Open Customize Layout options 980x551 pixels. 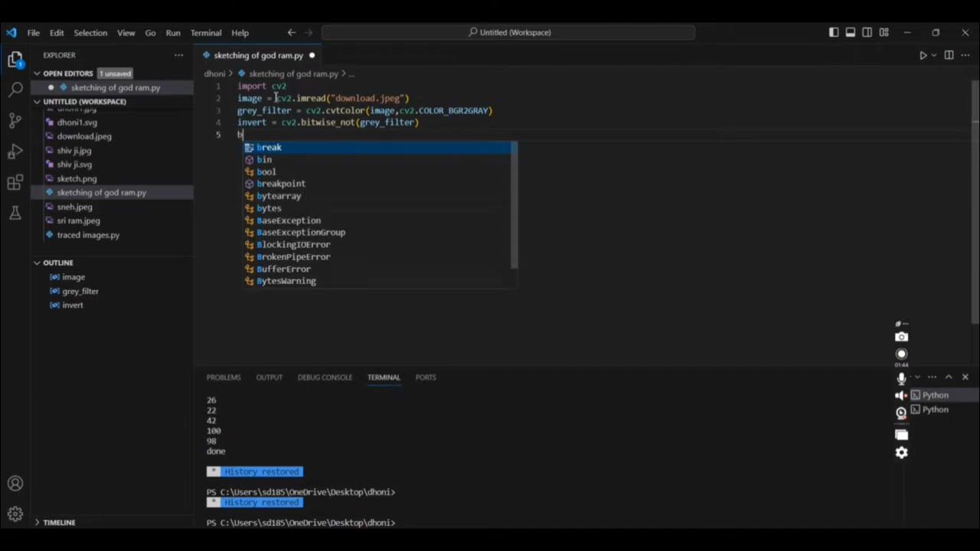pyautogui.click(x=884, y=32)
